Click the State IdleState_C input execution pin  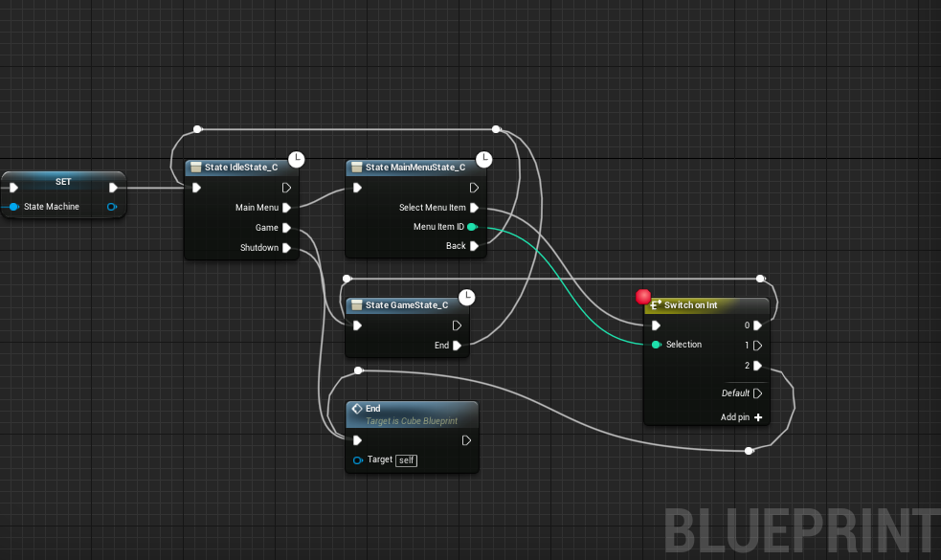(x=196, y=188)
